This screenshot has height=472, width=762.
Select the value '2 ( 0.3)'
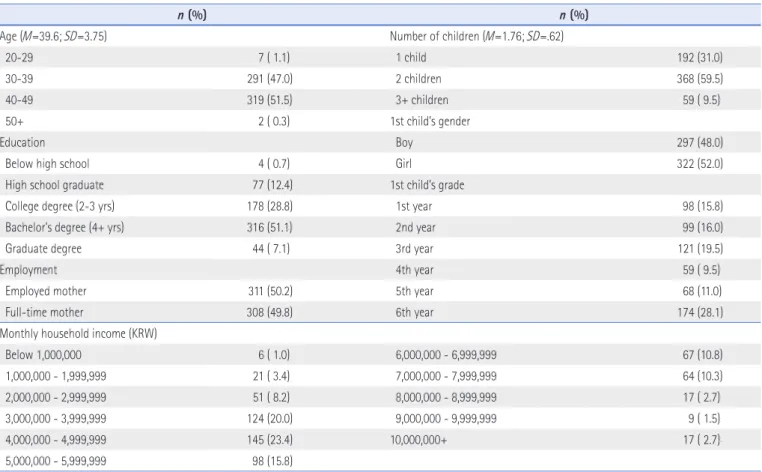[274, 122]
